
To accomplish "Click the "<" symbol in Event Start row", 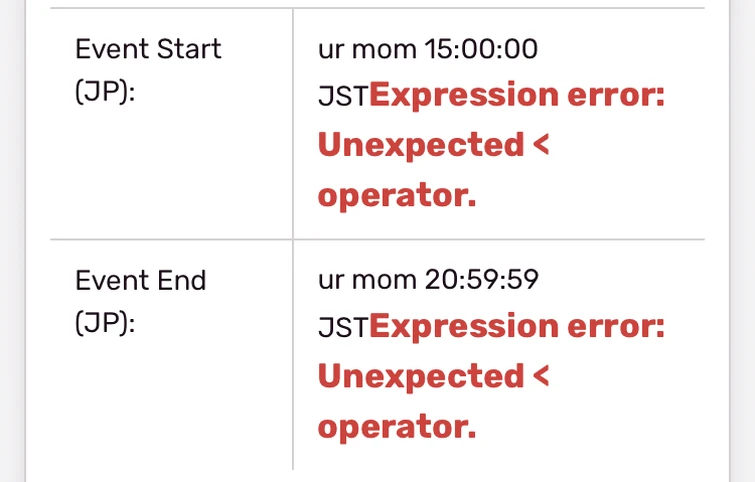I will (542, 146).
